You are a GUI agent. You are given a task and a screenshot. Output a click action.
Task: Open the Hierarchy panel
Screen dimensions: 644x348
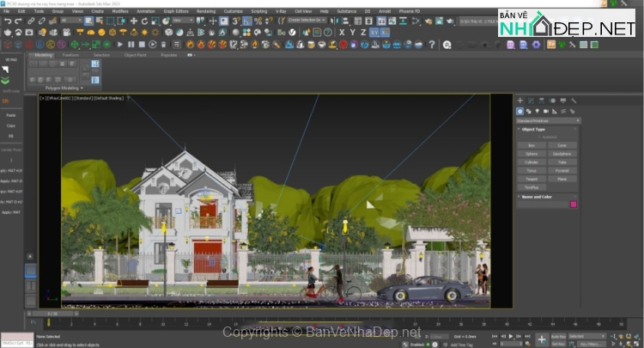(x=543, y=101)
